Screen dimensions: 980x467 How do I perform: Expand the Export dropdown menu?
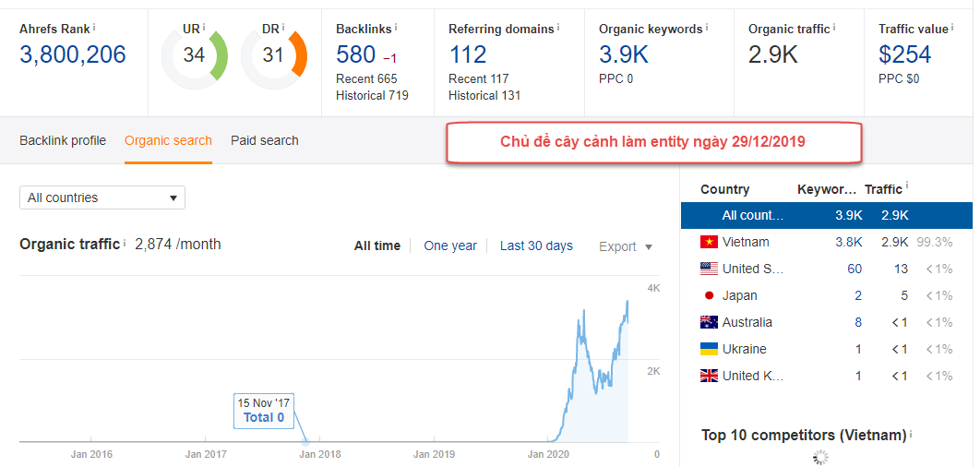pos(626,246)
